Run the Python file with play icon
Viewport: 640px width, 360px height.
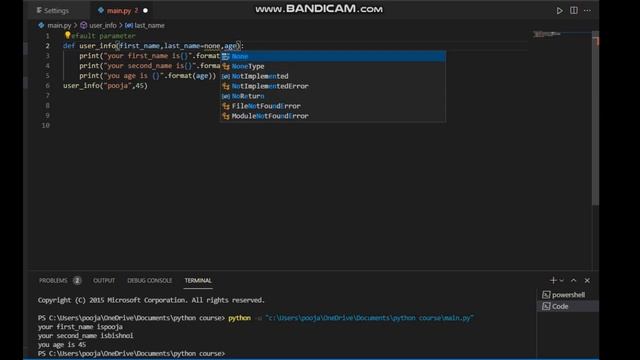[x=559, y=11]
